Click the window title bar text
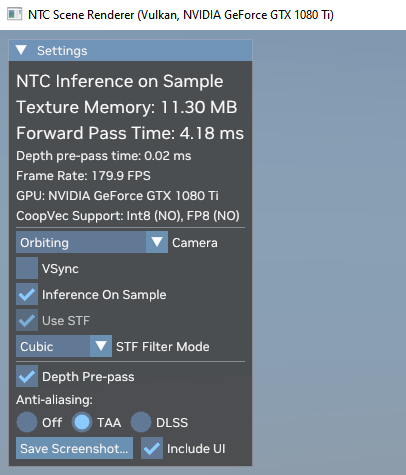406x475 pixels. coord(181,15)
